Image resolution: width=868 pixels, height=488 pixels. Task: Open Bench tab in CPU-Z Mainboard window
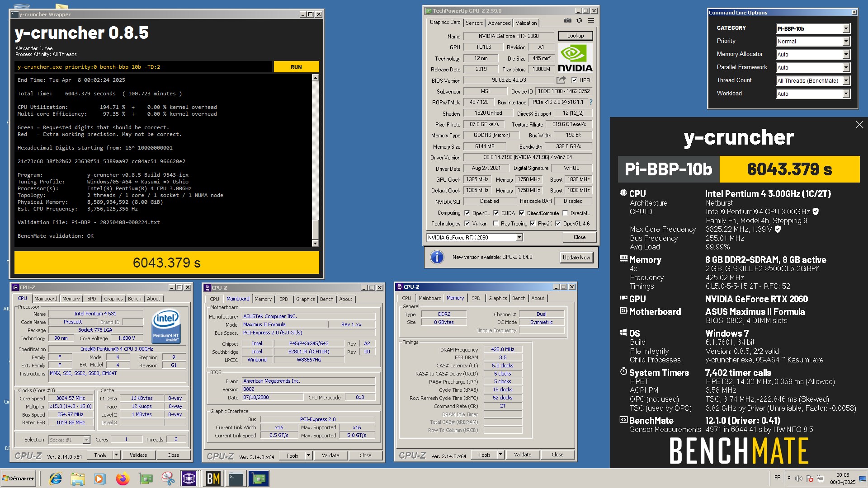[x=326, y=299]
